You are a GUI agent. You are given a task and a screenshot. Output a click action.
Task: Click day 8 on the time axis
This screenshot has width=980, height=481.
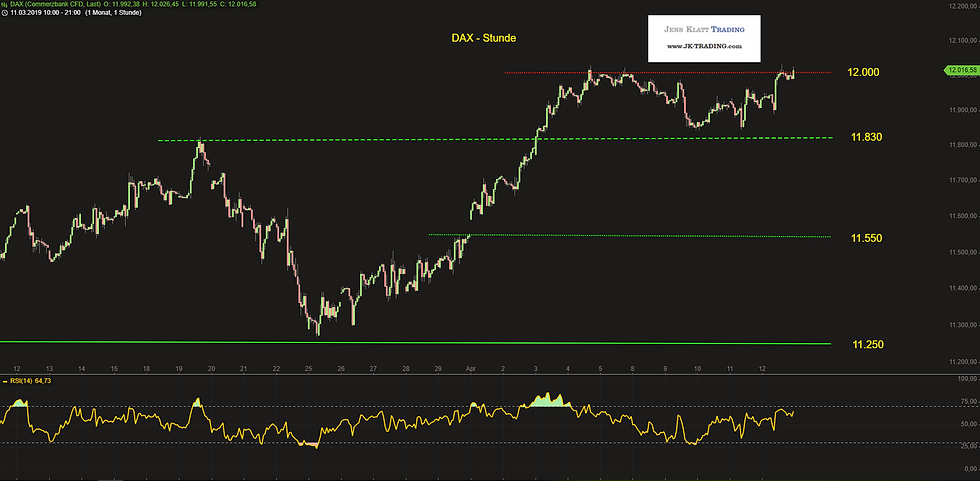pyautogui.click(x=632, y=369)
